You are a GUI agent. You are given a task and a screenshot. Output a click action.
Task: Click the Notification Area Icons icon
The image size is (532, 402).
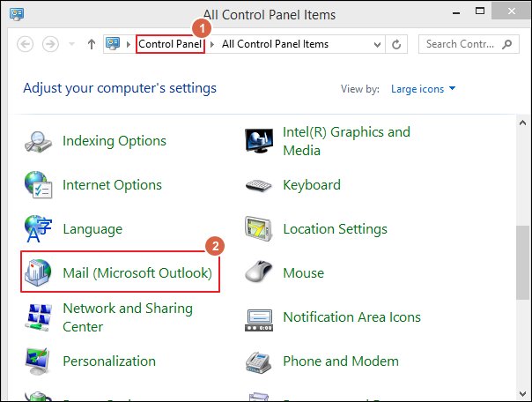pyautogui.click(x=259, y=320)
